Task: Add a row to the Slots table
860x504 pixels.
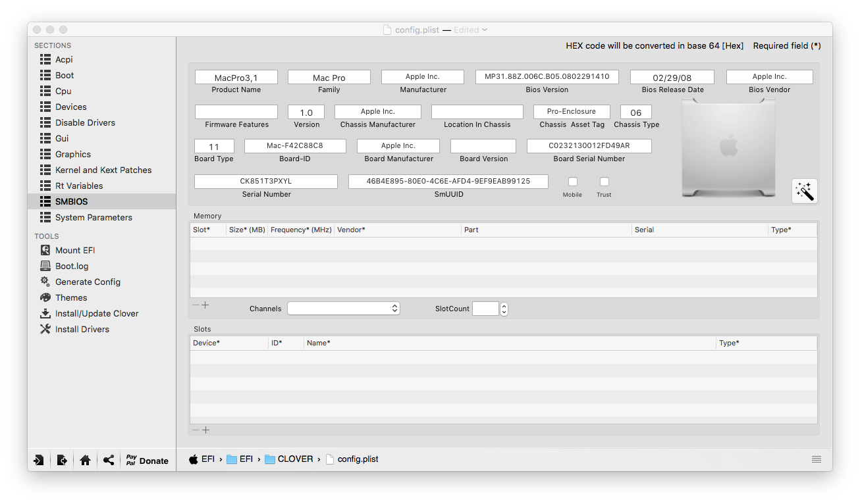Action: click(205, 430)
